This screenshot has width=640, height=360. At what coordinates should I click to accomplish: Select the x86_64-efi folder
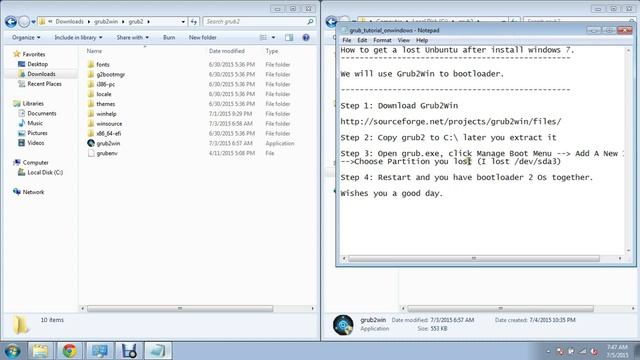[109, 133]
